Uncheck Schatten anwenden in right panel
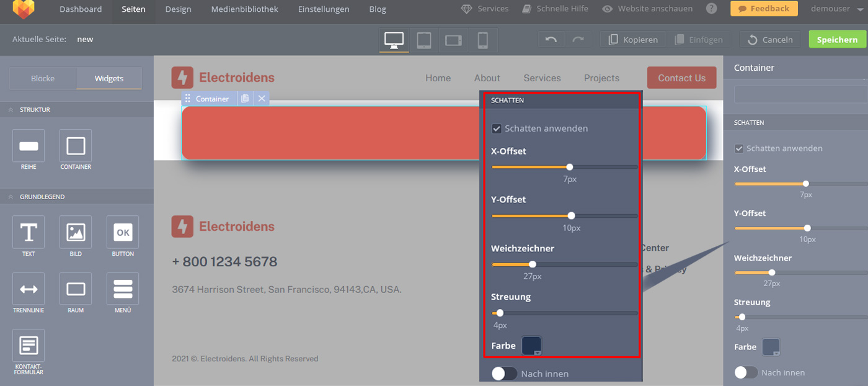 point(738,148)
